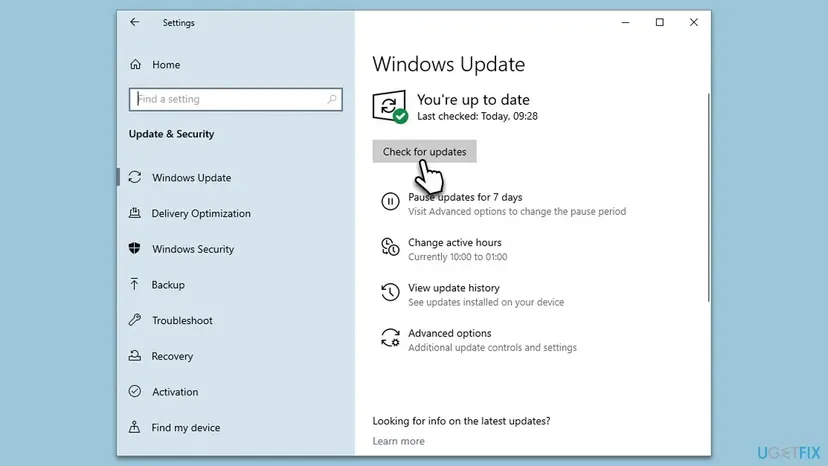Click the Troubleshoot wrench icon

pyautogui.click(x=135, y=320)
